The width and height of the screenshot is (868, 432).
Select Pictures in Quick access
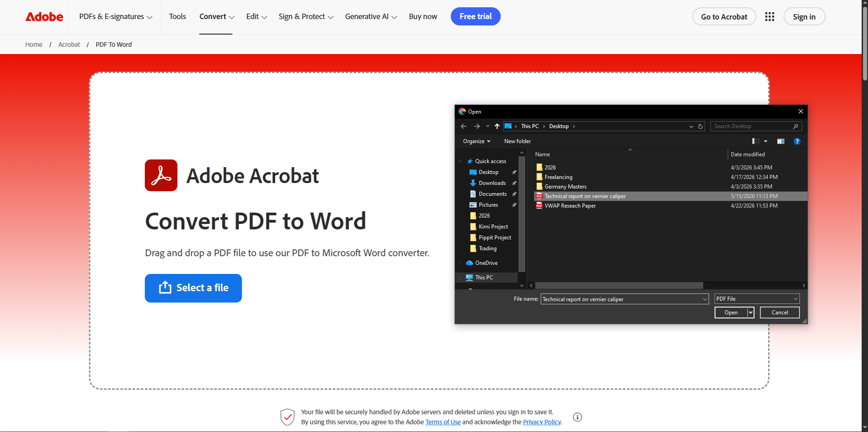tap(488, 205)
